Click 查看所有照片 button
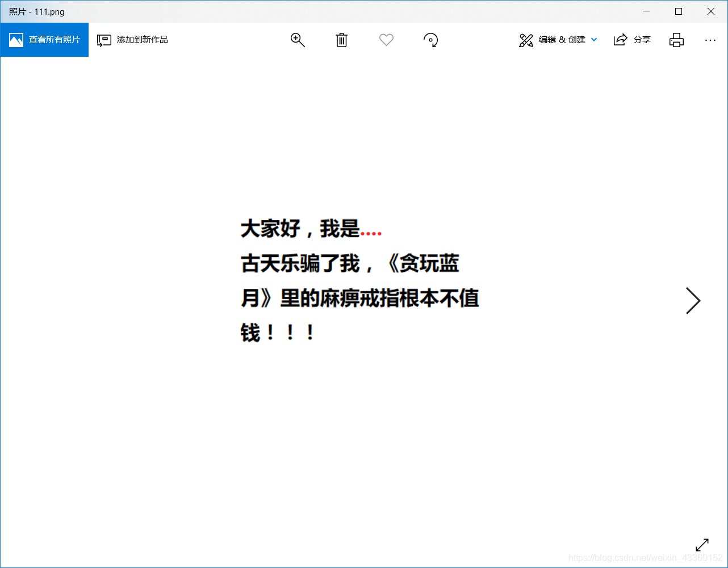 pos(44,40)
